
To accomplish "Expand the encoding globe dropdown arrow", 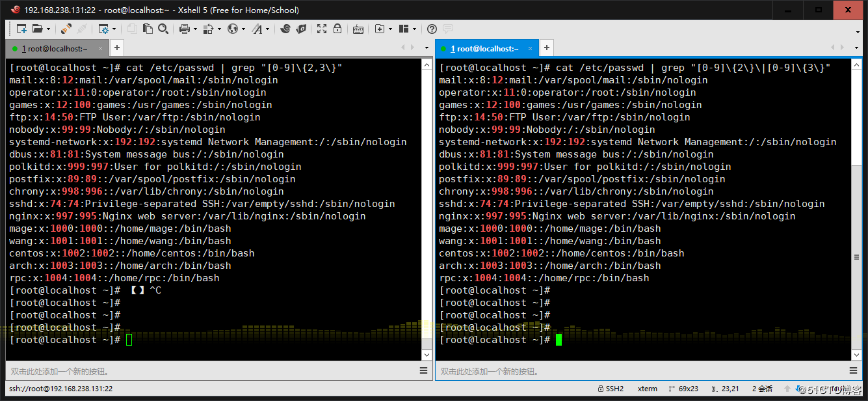I will coord(243,29).
